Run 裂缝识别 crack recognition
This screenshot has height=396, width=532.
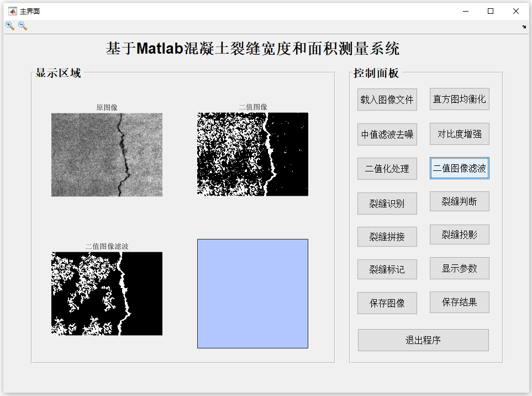point(387,204)
